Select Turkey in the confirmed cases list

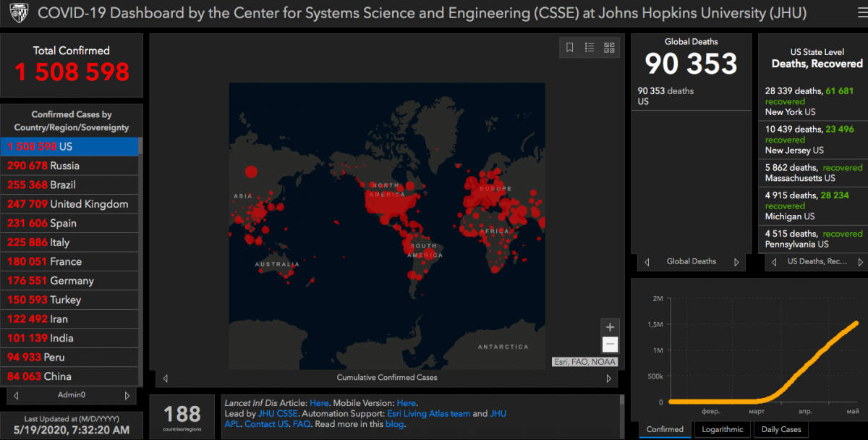69,300
